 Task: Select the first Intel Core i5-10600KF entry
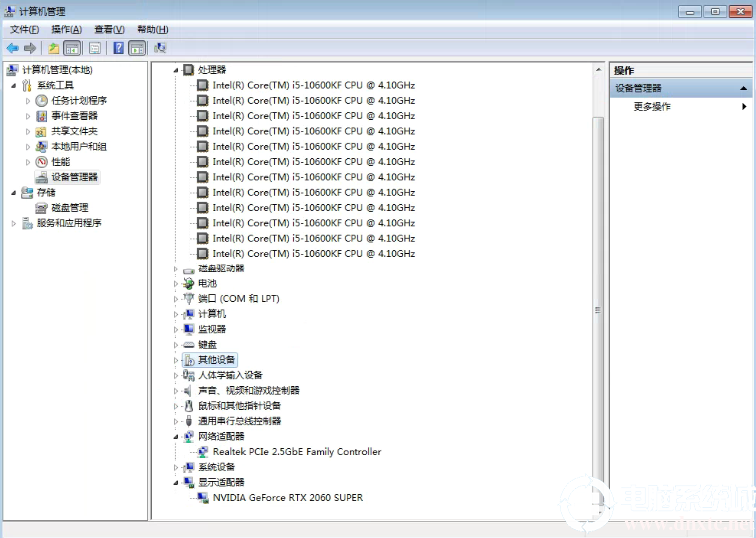pyautogui.click(x=314, y=86)
